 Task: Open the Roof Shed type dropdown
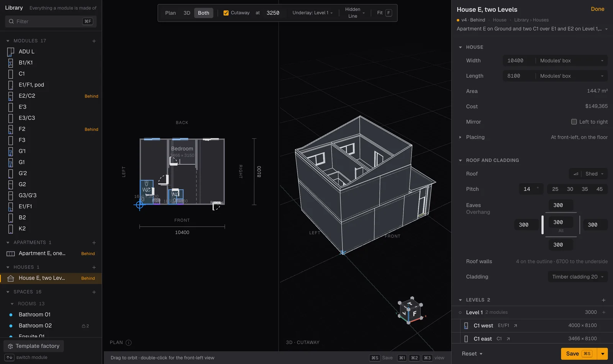[x=588, y=174]
